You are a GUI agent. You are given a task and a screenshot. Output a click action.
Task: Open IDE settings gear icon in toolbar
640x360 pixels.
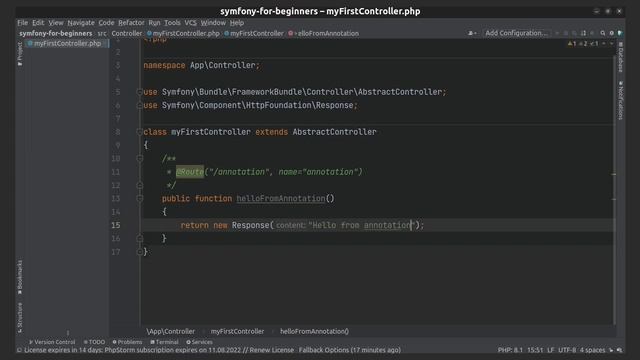tap(611, 33)
